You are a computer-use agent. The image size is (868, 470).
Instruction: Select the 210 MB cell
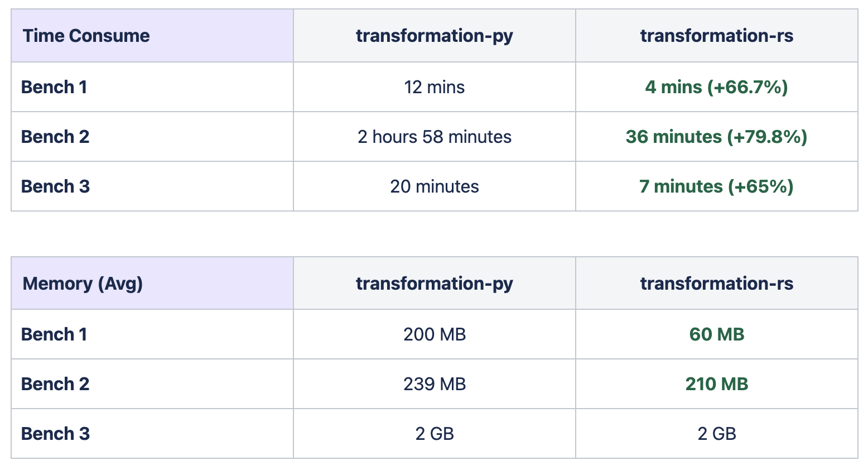pyautogui.click(x=716, y=384)
